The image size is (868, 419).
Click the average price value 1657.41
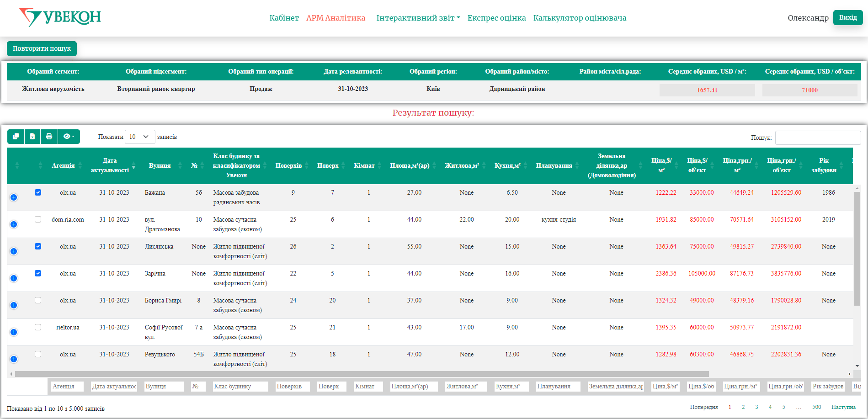click(x=707, y=90)
